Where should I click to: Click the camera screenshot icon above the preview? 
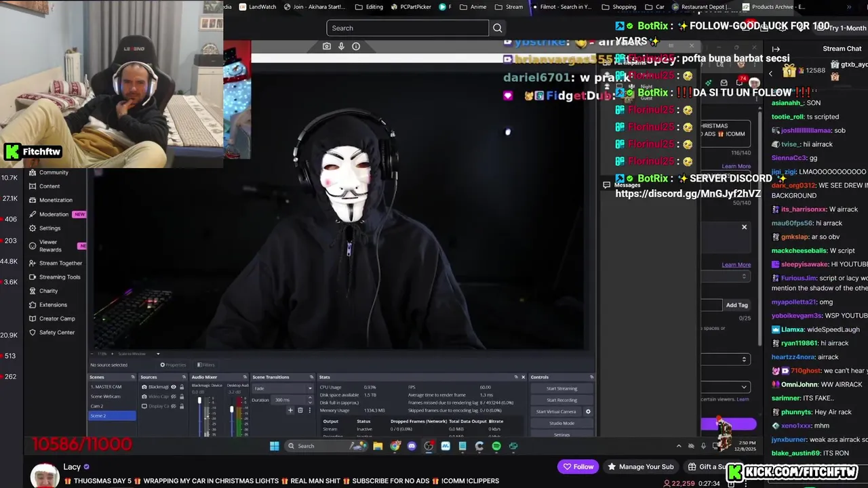coord(327,46)
